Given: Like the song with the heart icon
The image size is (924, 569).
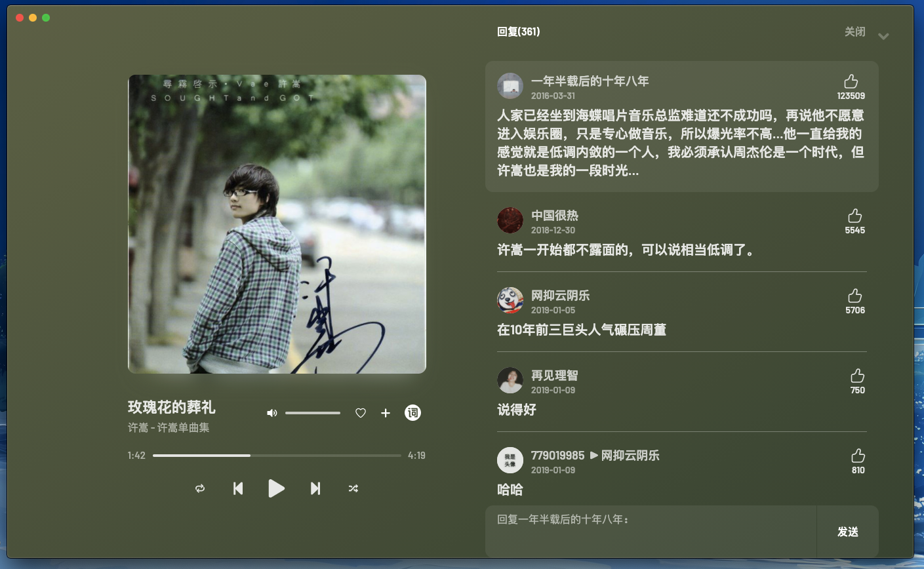Looking at the screenshot, I should pos(361,413).
